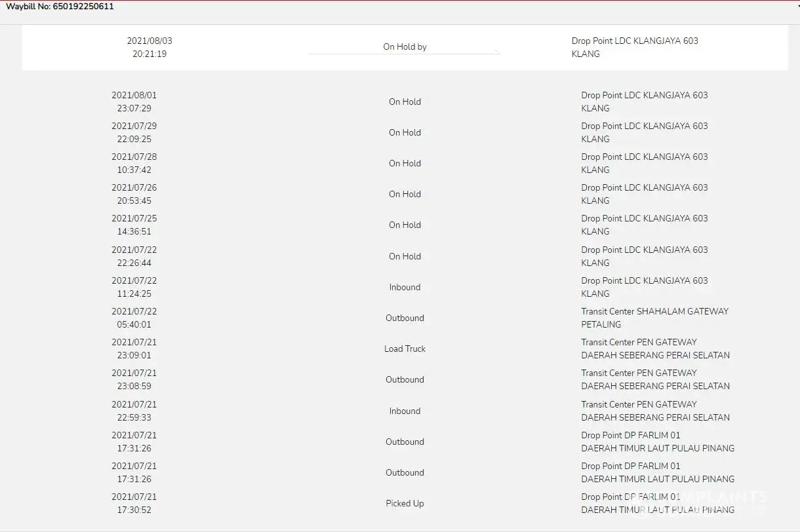Click the 2021/07/29 22:09:25 timestamp
The height and width of the screenshot is (532, 800).
[x=134, y=132]
